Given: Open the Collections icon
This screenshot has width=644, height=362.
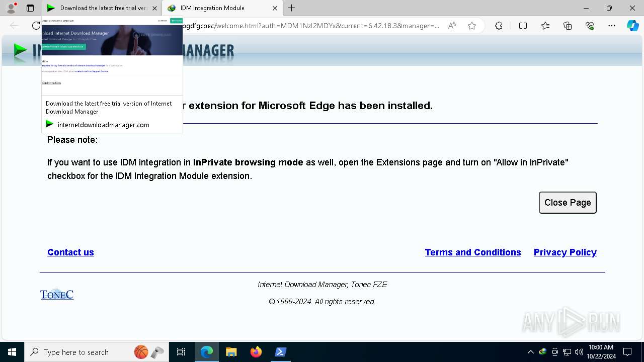Looking at the screenshot, I should click(568, 26).
